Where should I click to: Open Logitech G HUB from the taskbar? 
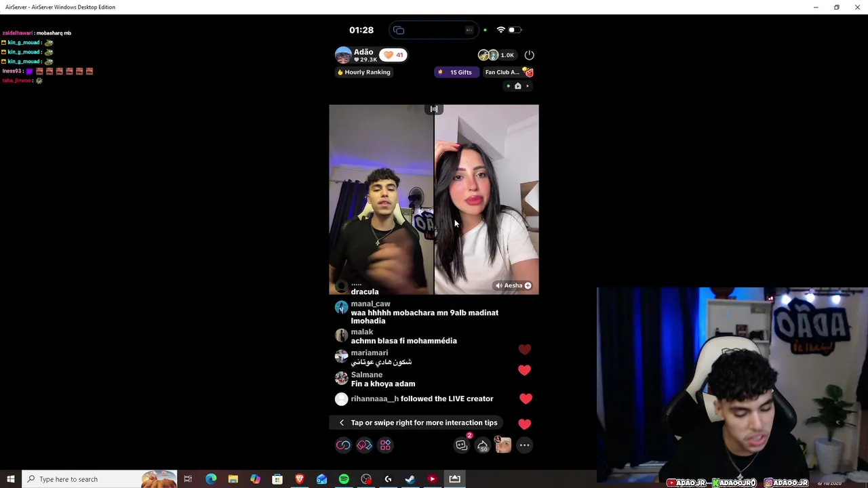pyautogui.click(x=388, y=479)
